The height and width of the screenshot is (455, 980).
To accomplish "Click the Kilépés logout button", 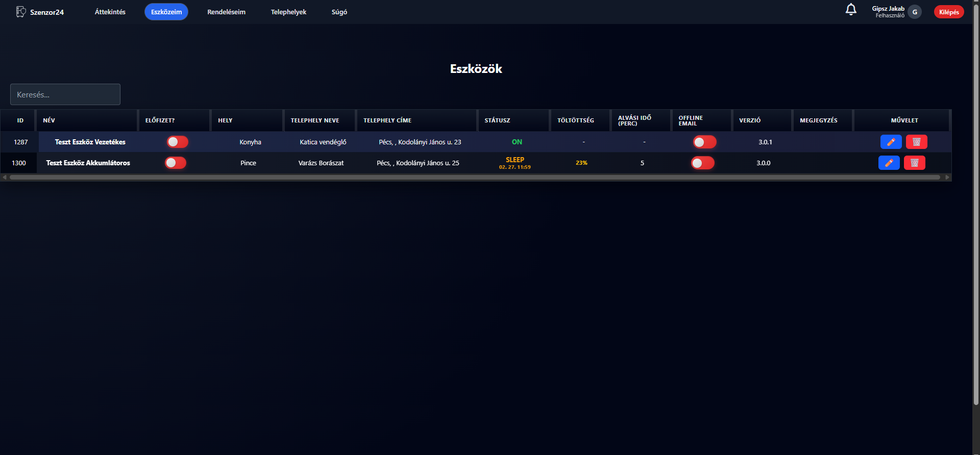I will click(949, 12).
